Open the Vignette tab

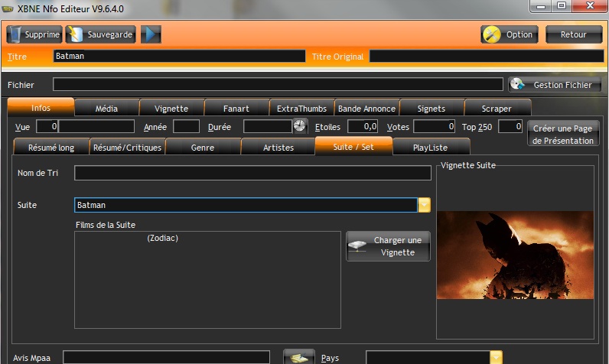point(171,109)
